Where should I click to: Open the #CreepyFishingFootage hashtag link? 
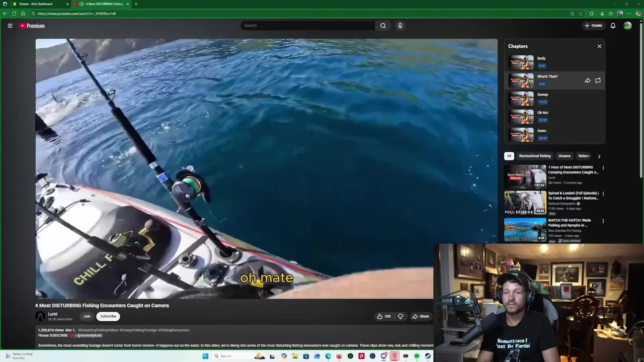138,330
